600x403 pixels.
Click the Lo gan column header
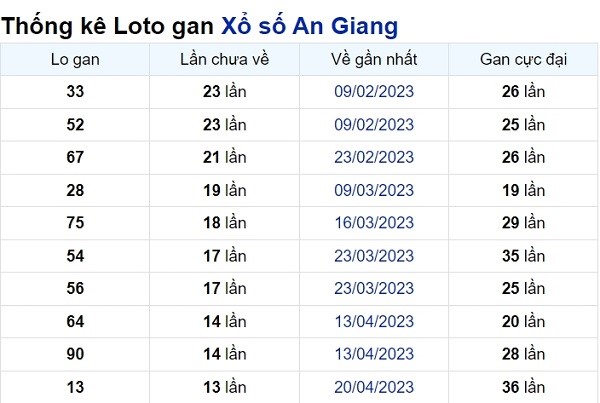[75, 60]
